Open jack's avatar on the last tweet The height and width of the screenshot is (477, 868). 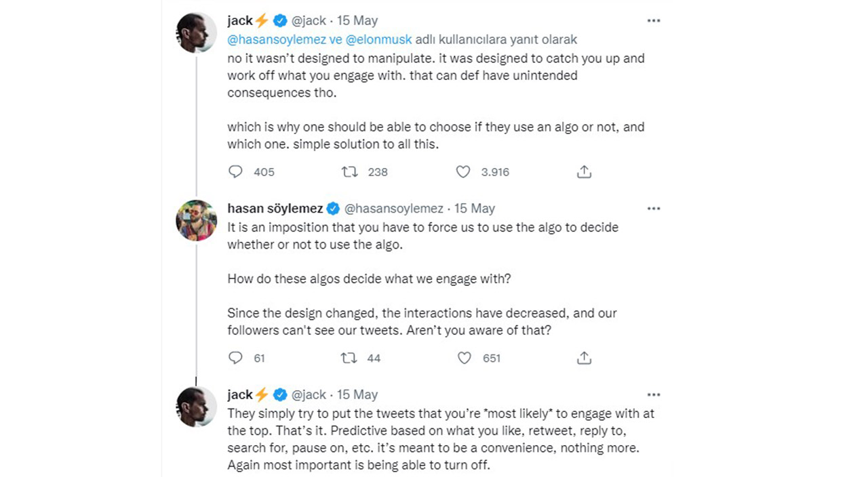coord(196,407)
